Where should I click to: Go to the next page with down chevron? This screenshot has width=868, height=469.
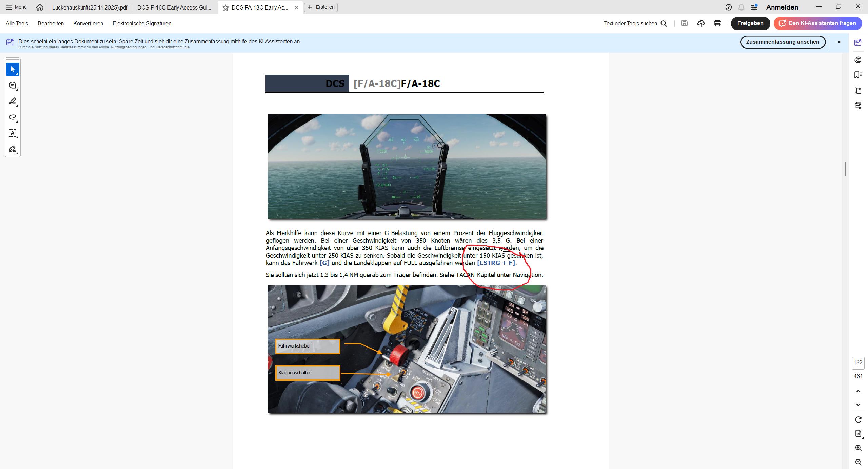coord(858,405)
